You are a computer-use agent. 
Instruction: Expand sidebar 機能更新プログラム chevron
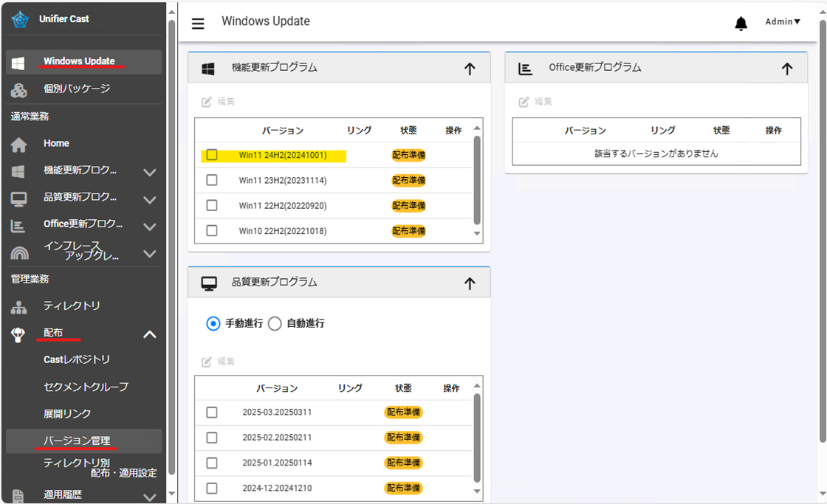click(150, 173)
